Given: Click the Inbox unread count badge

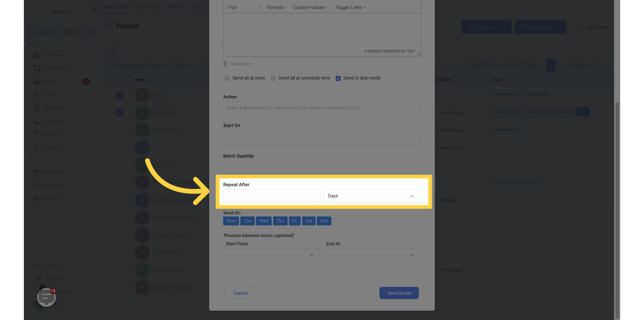Looking at the screenshot, I should (86, 82).
